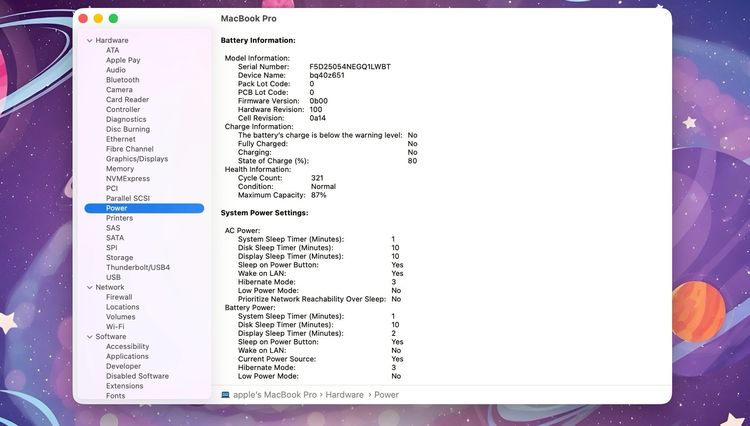
Task: Click the State of Charge value 80
Action: click(x=412, y=161)
